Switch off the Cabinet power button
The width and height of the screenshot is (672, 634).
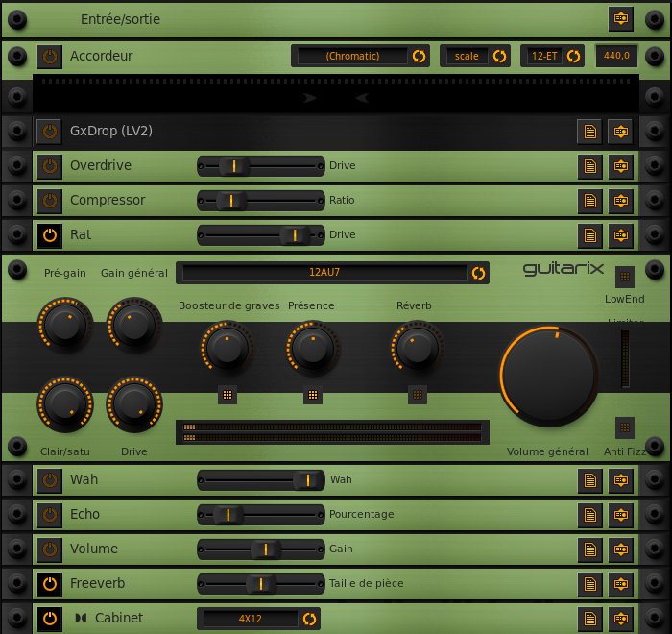[x=50, y=619]
